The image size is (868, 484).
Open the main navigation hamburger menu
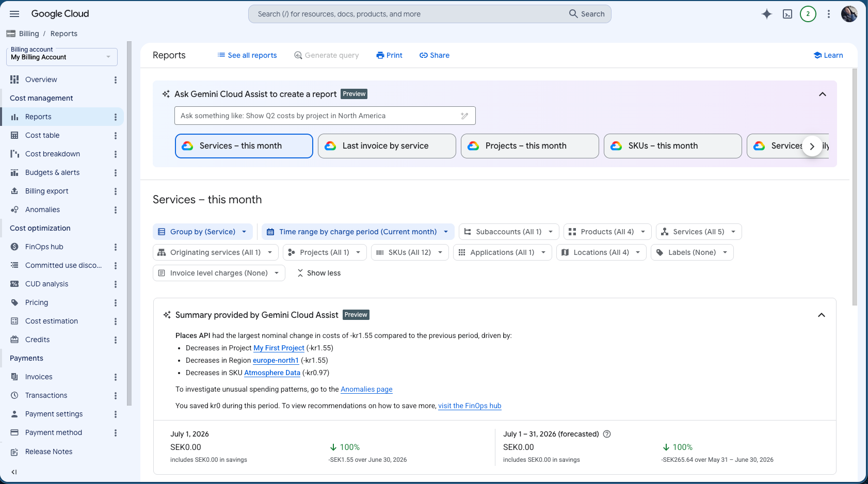click(x=14, y=14)
